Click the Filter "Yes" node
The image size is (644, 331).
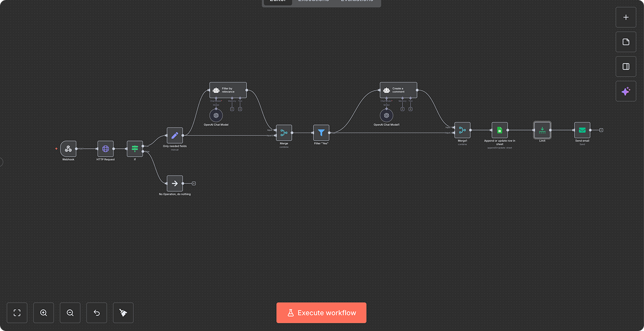(x=321, y=133)
